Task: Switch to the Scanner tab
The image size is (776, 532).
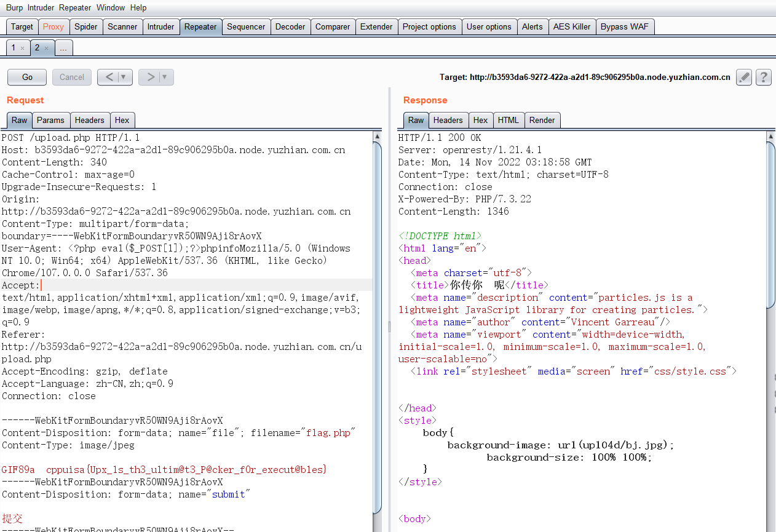Action: [122, 26]
